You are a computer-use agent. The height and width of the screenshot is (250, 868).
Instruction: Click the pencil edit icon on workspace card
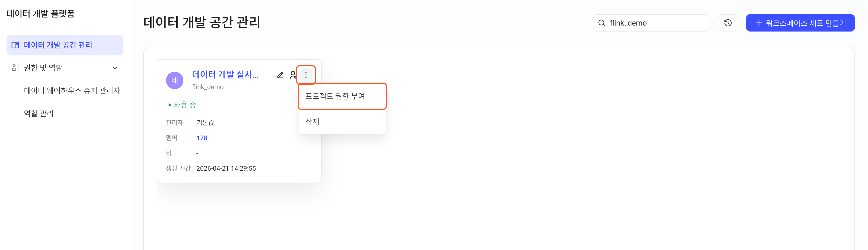point(280,75)
